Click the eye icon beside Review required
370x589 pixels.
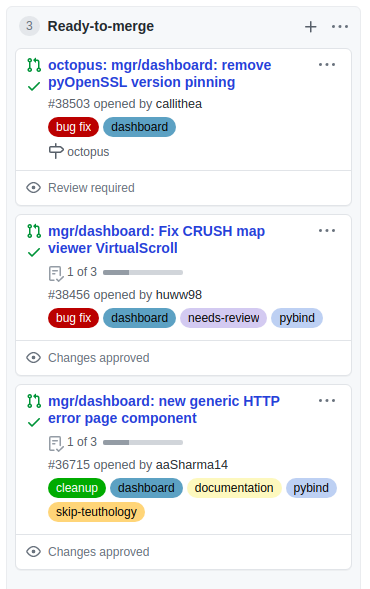(x=33, y=187)
